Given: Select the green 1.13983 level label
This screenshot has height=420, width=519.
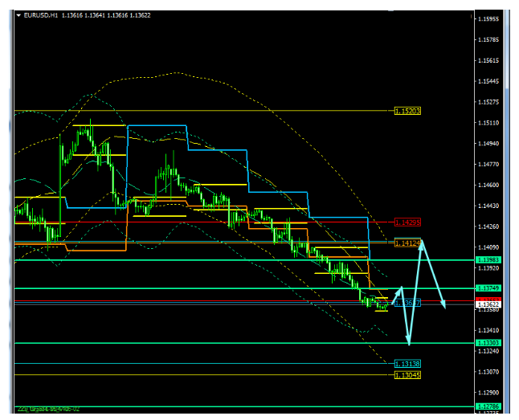Looking at the screenshot, I should pyautogui.click(x=488, y=259).
